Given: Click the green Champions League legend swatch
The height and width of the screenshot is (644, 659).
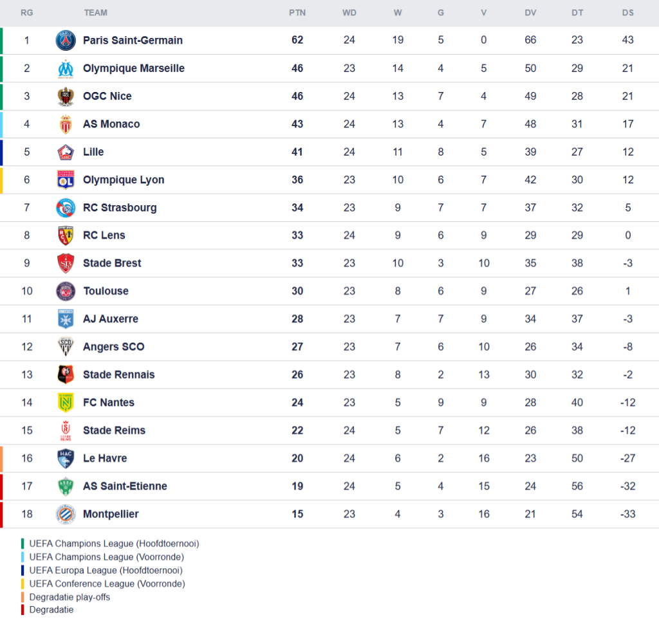Looking at the screenshot, I should pos(23,544).
